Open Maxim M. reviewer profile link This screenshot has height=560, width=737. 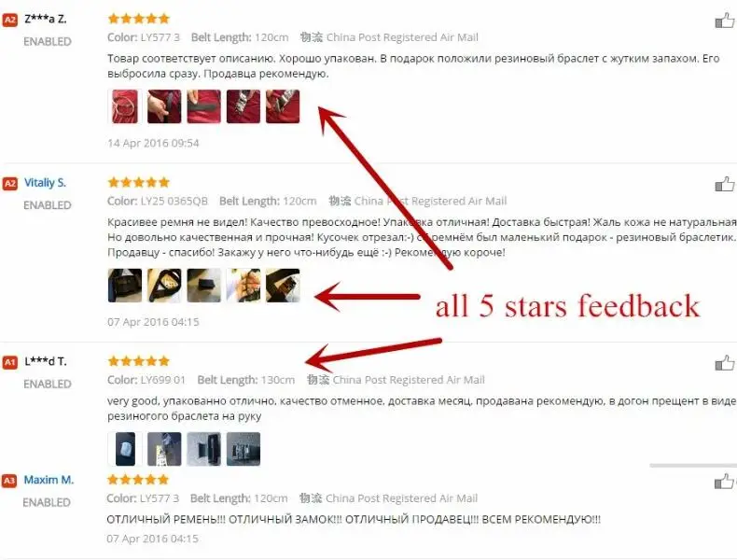[x=49, y=480]
